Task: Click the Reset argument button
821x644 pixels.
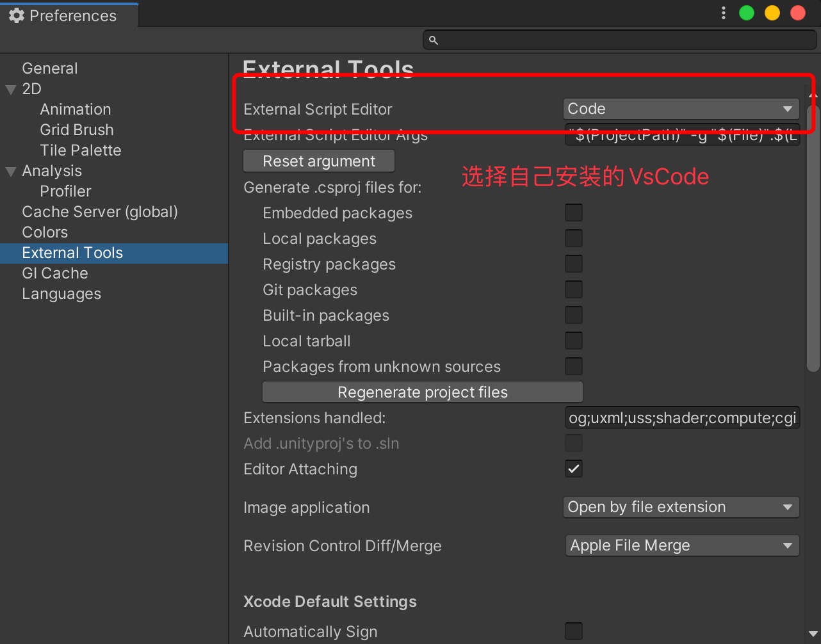Action: tap(318, 161)
